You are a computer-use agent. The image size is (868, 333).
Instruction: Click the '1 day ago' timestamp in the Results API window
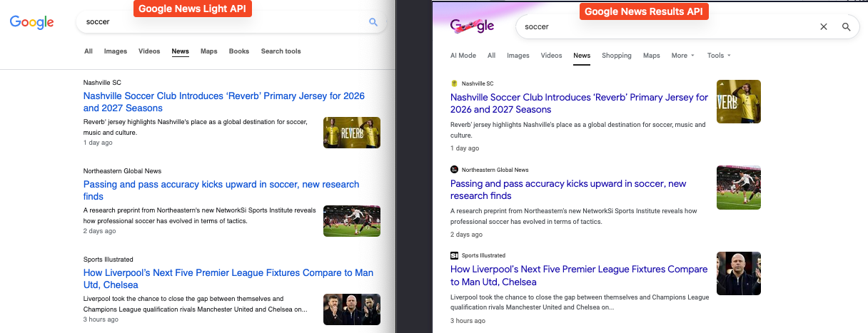pos(465,148)
